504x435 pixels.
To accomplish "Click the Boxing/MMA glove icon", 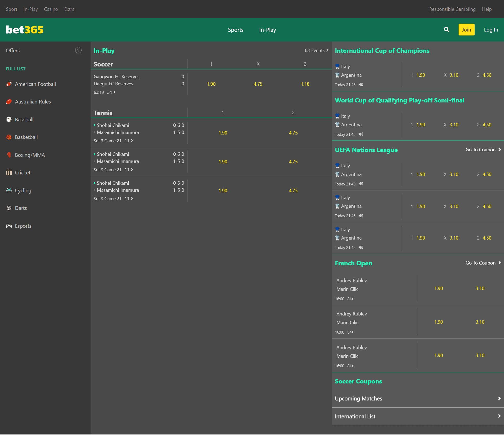I will pos(9,155).
